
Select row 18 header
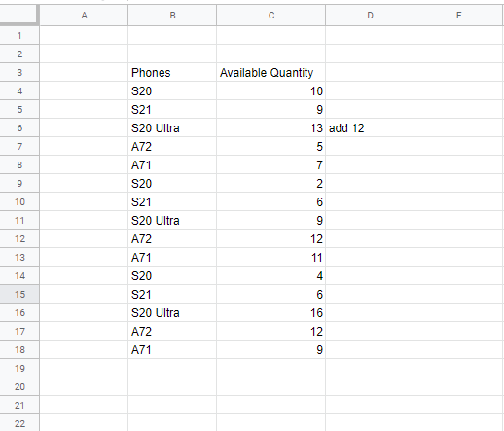pos(19,349)
